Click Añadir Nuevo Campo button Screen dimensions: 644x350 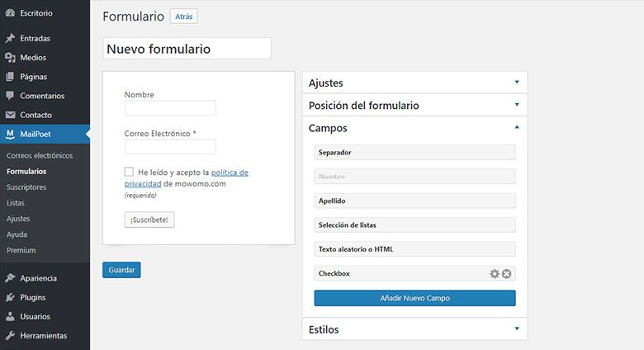[414, 298]
